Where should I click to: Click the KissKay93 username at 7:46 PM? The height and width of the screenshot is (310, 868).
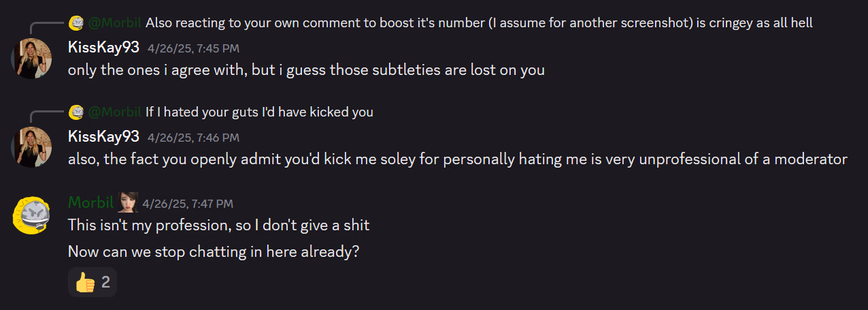[103, 136]
